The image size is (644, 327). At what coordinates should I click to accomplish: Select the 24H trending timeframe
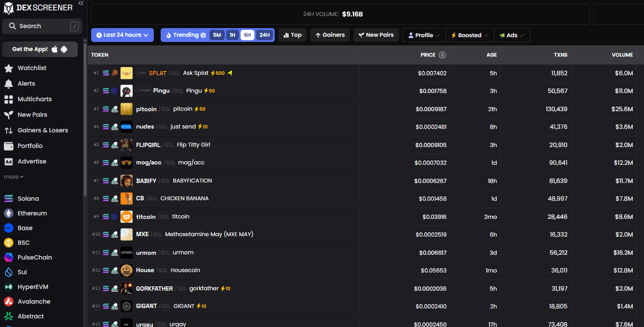tap(264, 35)
